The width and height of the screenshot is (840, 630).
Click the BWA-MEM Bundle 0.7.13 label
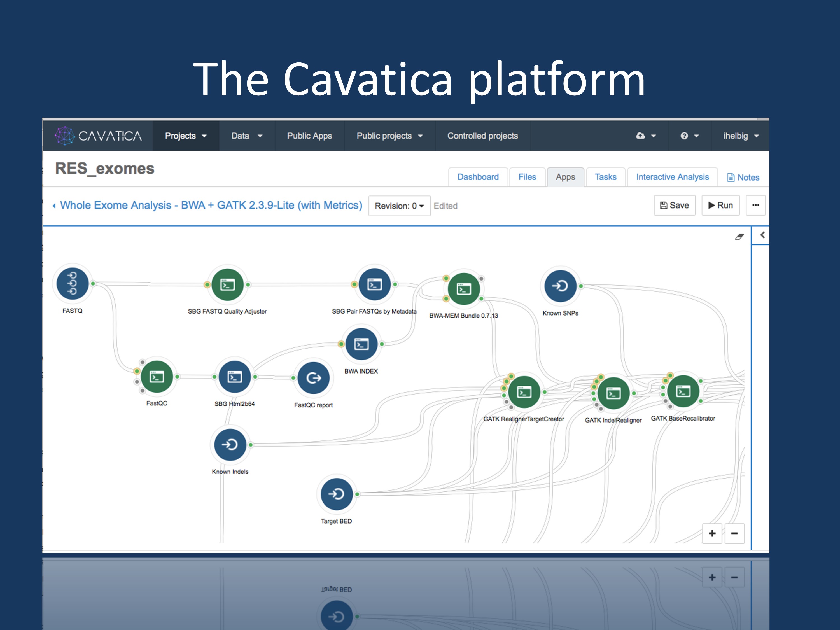464,316
